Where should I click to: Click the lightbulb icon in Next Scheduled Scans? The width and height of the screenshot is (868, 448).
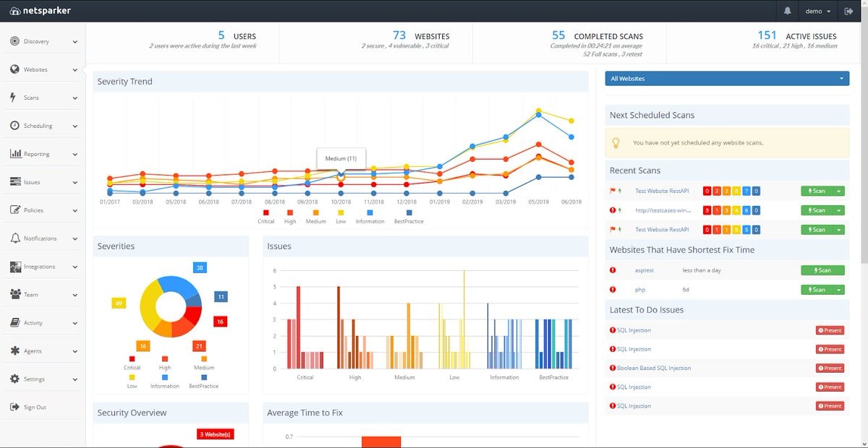click(x=616, y=143)
